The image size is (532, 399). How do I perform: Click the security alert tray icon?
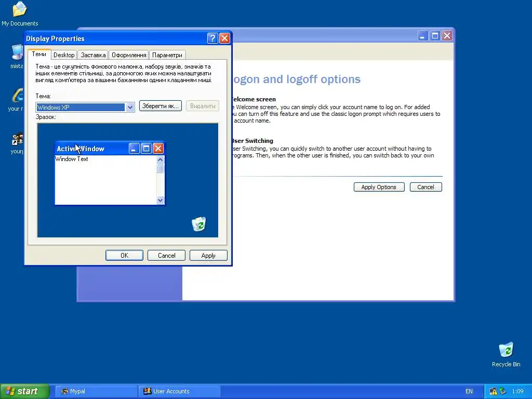493,391
